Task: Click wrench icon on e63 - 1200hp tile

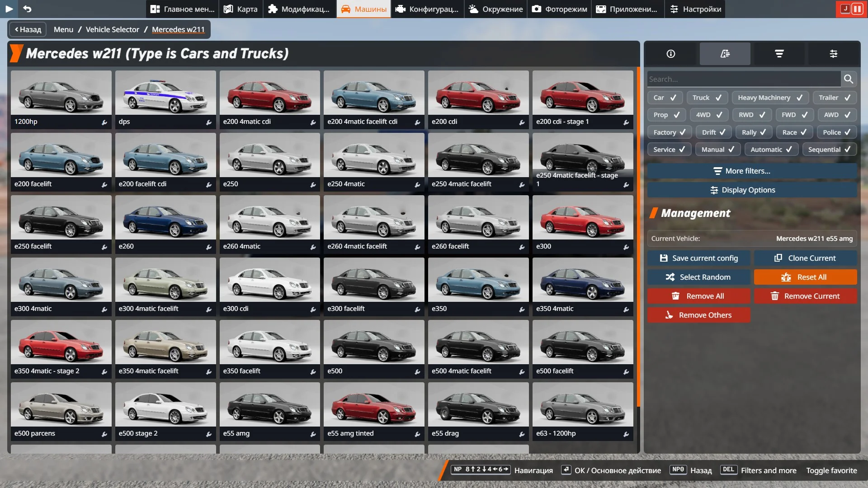Action: (x=626, y=434)
